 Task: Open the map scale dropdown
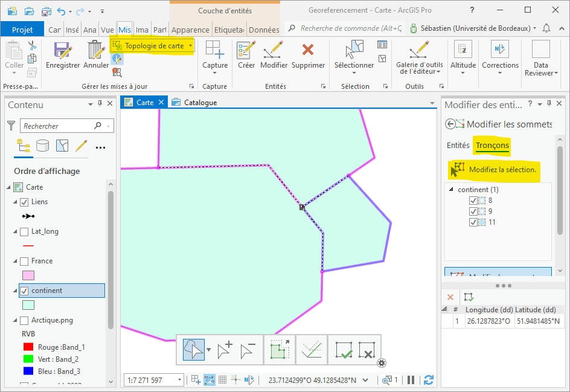[x=179, y=380]
